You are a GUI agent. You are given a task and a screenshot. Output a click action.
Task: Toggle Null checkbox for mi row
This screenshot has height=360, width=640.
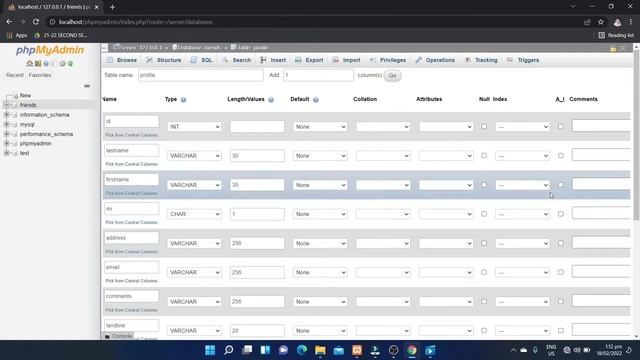[484, 214]
